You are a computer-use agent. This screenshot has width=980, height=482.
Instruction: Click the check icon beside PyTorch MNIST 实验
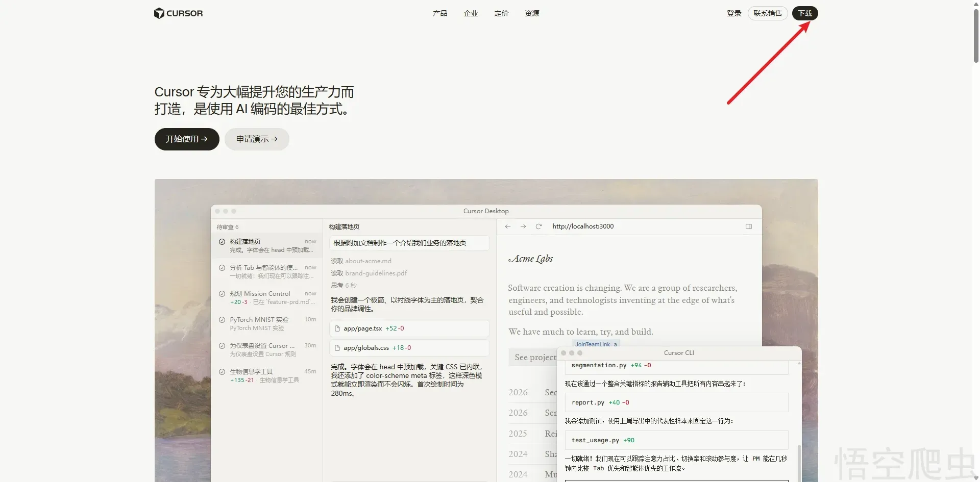(x=222, y=320)
